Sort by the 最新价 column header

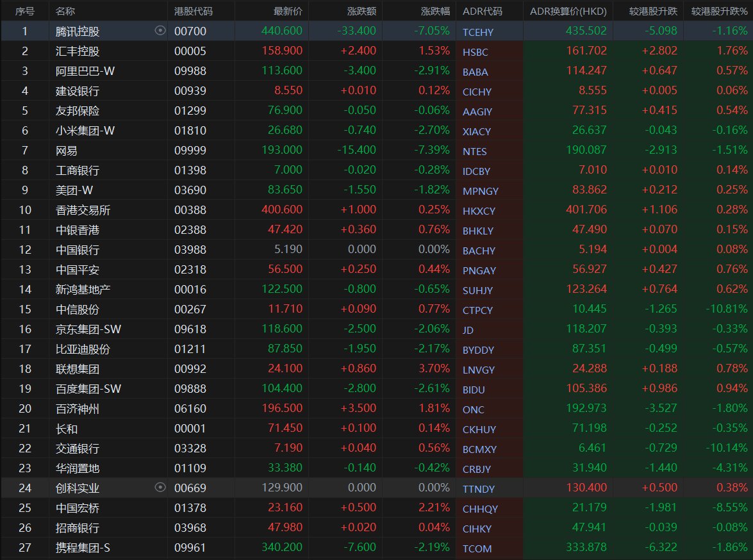pyautogui.click(x=288, y=11)
